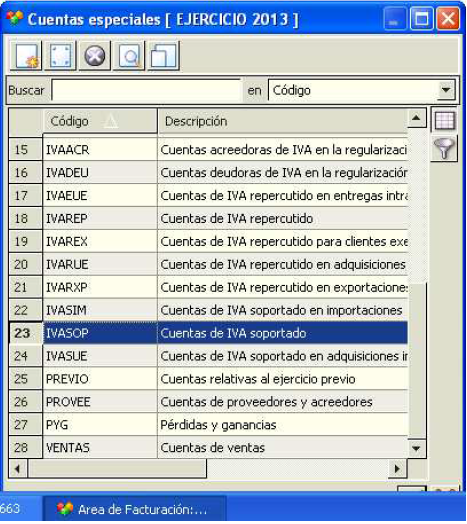Select the IVAACR code cell
The height and width of the screenshot is (524, 467).
point(100,149)
